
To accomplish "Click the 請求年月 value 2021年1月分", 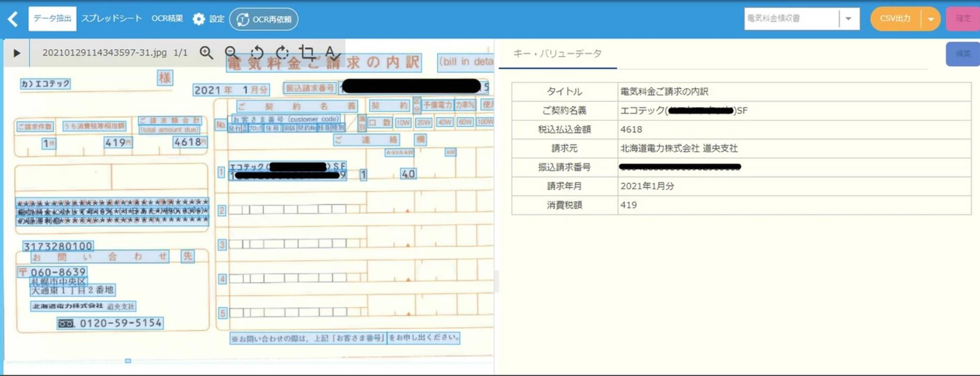I will pos(647,185).
